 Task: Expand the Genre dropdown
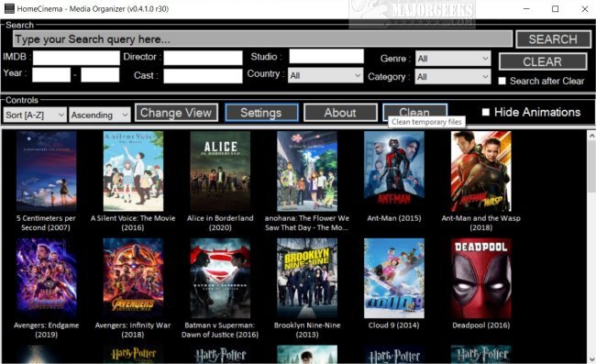tap(453, 59)
